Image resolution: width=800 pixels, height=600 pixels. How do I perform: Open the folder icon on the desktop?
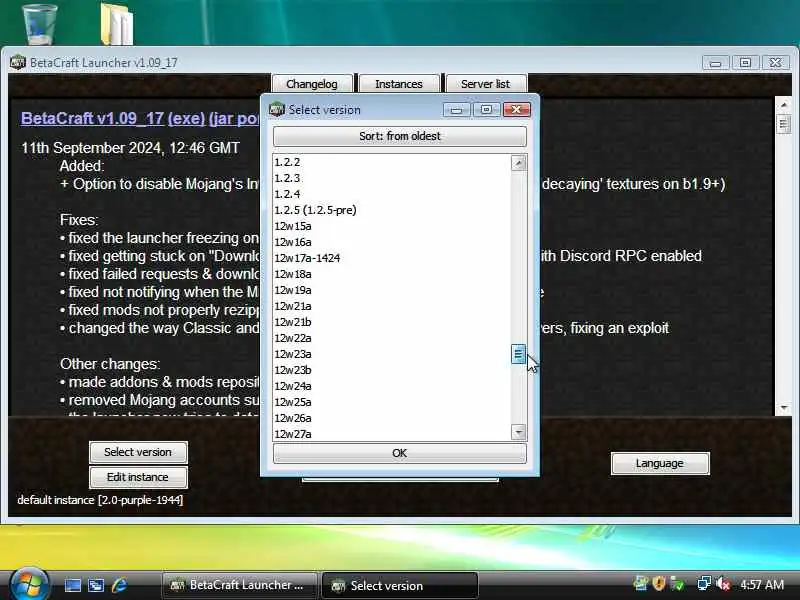pyautogui.click(x=117, y=23)
